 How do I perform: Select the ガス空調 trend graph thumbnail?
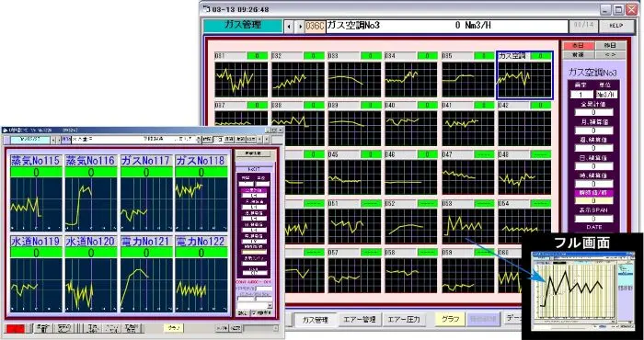pos(524,75)
